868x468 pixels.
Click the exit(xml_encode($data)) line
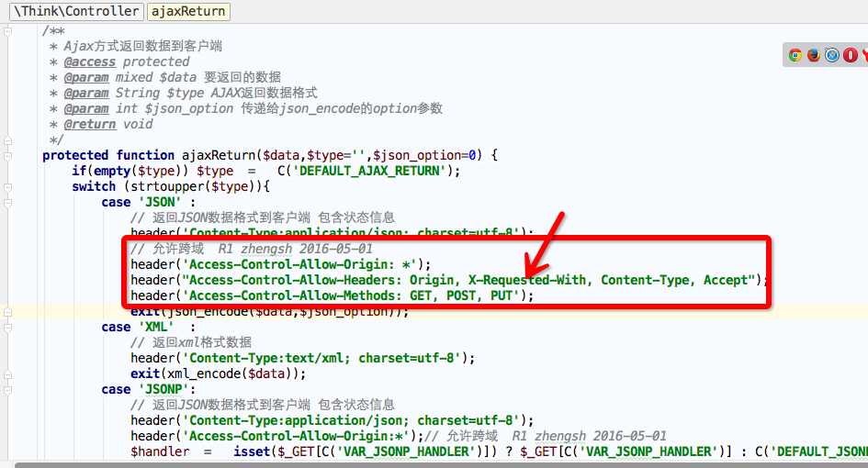tap(218, 374)
